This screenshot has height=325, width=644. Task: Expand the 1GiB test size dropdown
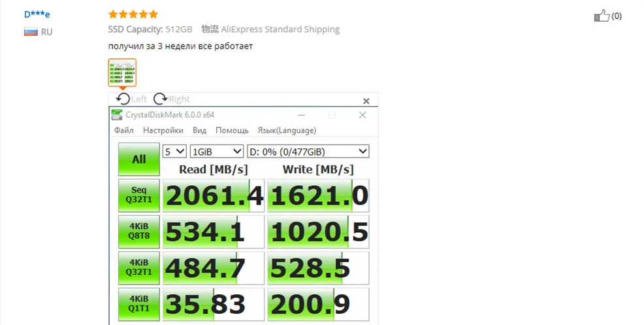pyautogui.click(x=217, y=152)
